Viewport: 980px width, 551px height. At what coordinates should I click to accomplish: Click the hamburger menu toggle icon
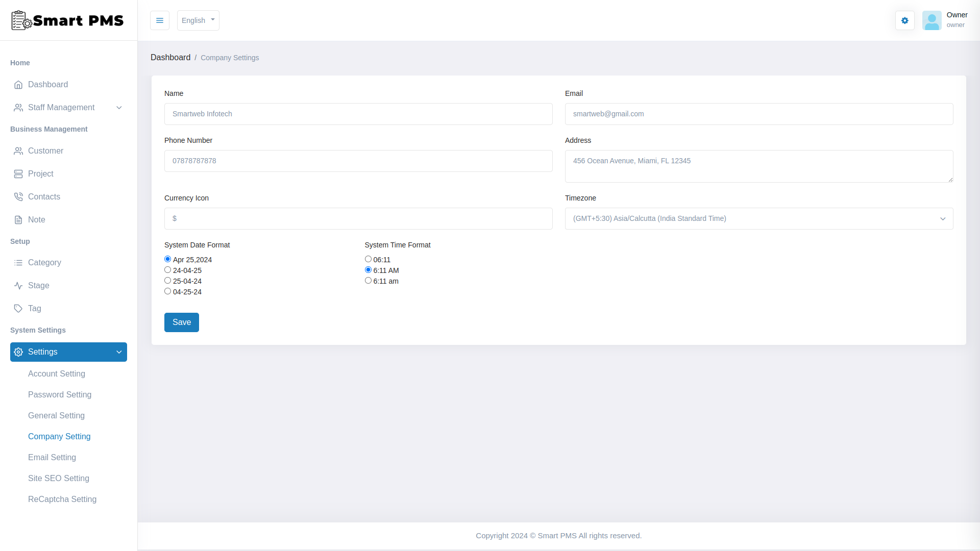160,20
